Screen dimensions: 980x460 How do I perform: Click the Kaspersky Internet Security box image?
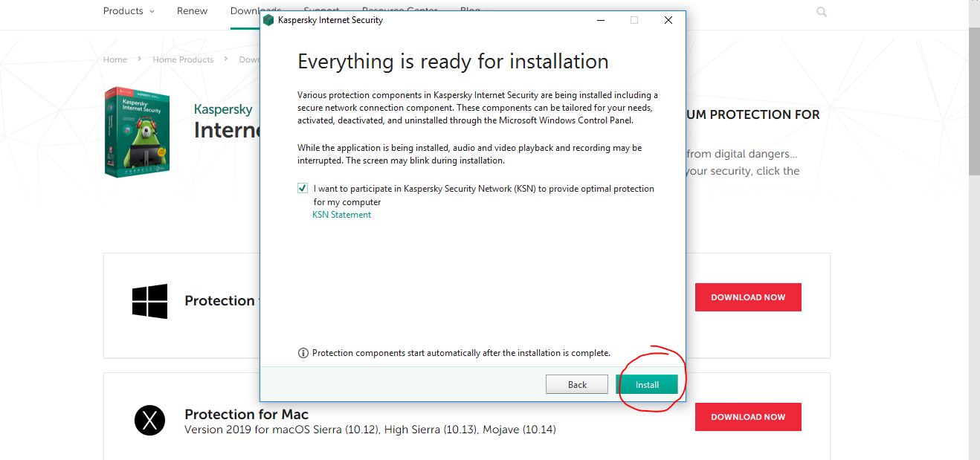[137, 131]
